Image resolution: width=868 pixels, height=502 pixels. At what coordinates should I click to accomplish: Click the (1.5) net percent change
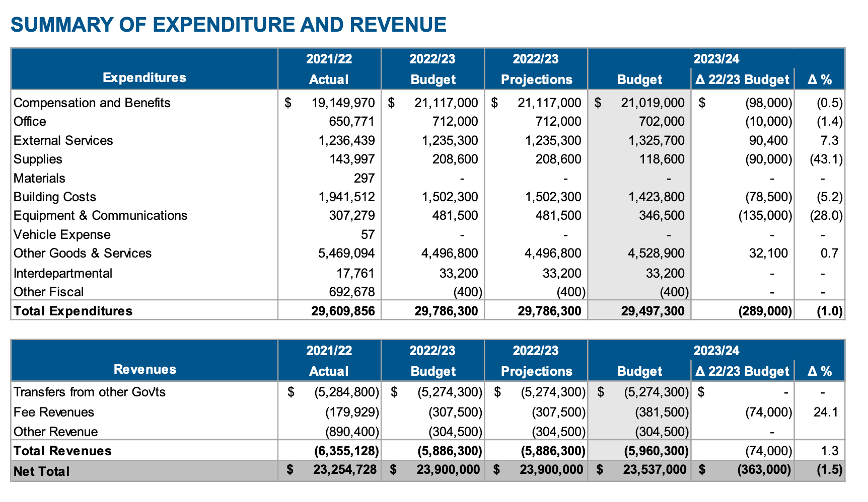(x=829, y=470)
